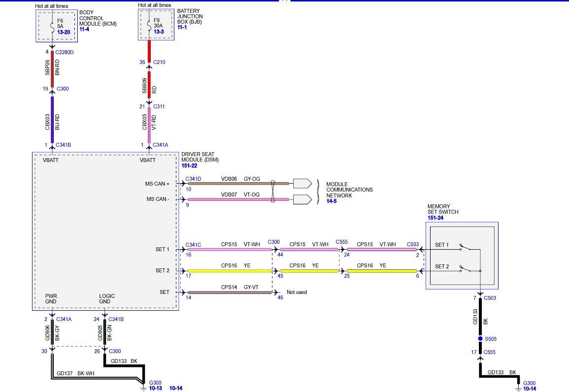Open page reference 13-20 under the F6 fuse
The image size is (569, 392).
pos(64,32)
